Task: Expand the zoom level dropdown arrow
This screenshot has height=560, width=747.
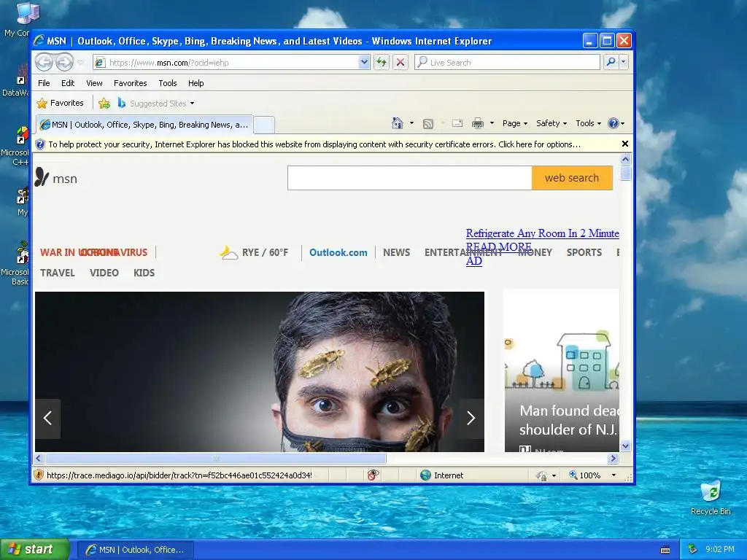Action: (614, 475)
